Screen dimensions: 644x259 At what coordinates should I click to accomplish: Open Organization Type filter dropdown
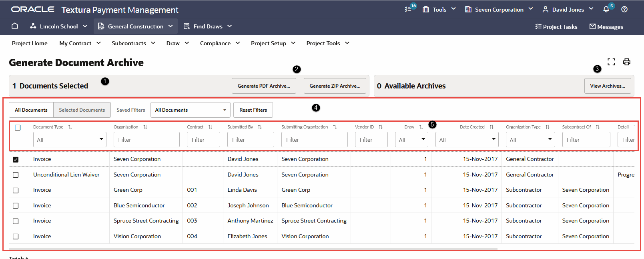pos(530,140)
